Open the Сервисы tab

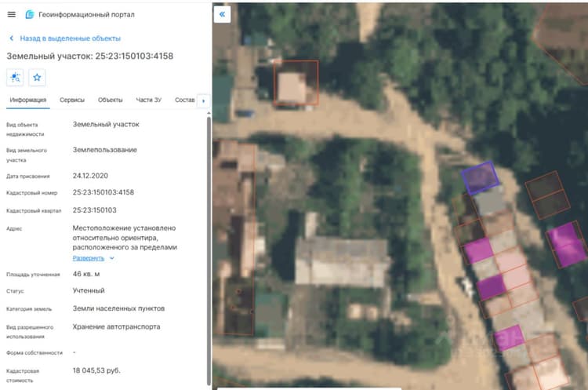tap(72, 100)
